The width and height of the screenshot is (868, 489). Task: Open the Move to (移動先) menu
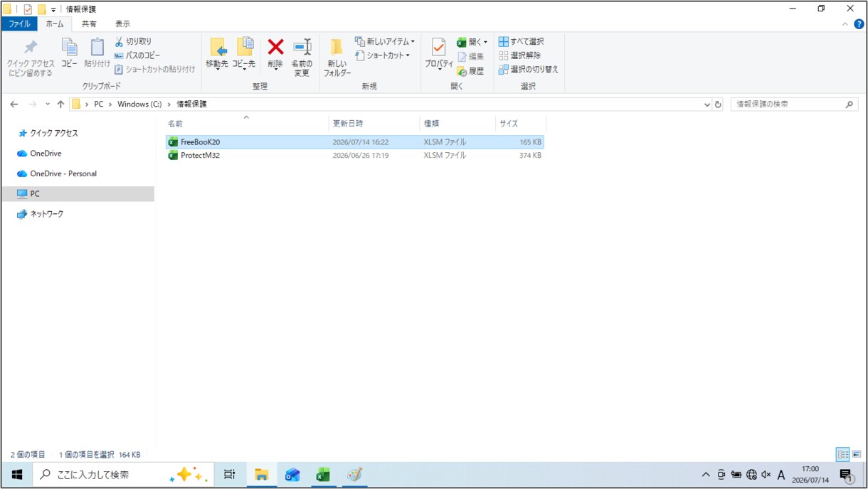pyautogui.click(x=217, y=55)
